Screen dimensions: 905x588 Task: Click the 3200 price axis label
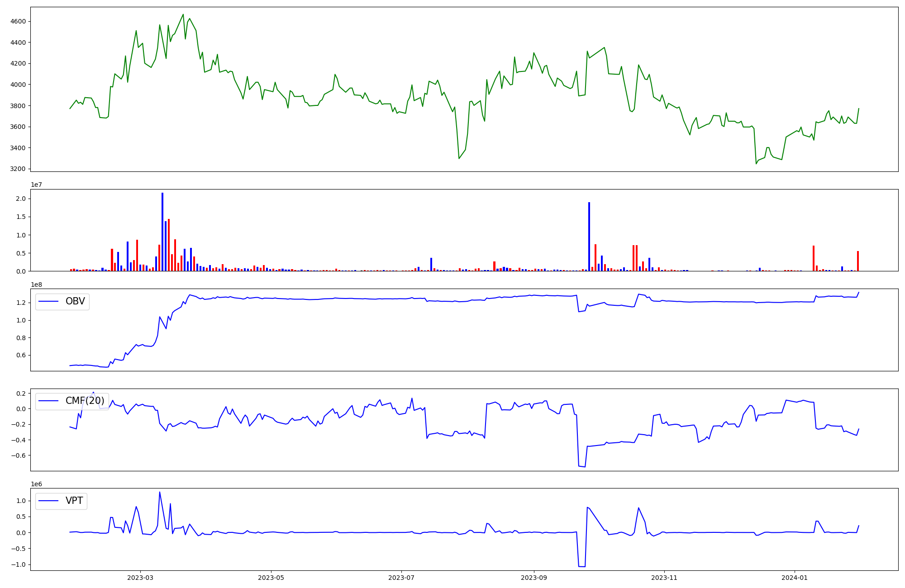point(18,169)
